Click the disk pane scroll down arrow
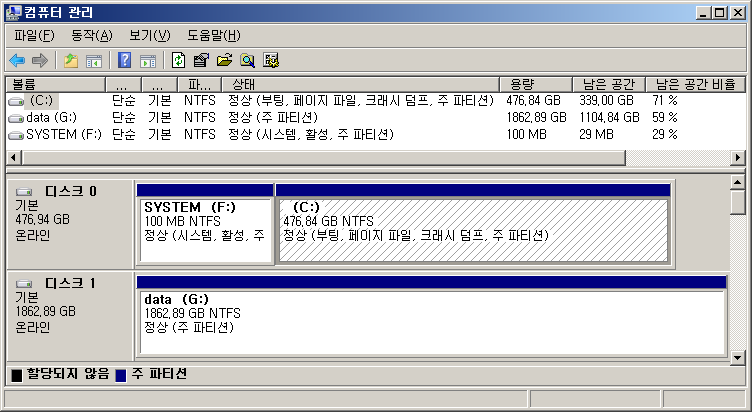Viewport: 752px width, 412px height. 738,357
